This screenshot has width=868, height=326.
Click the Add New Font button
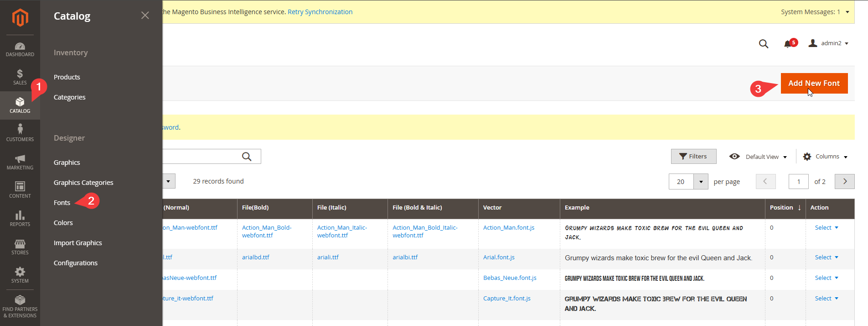[814, 83]
